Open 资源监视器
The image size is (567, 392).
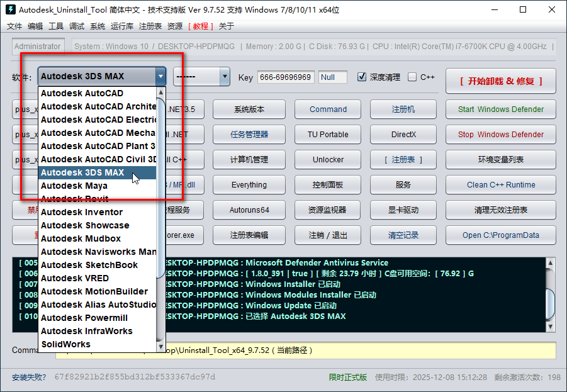[328, 210]
